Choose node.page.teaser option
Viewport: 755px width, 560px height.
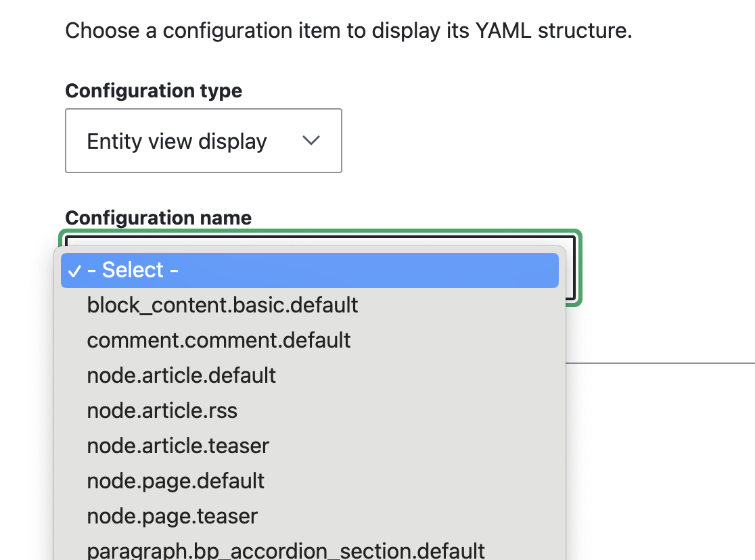coord(172,517)
